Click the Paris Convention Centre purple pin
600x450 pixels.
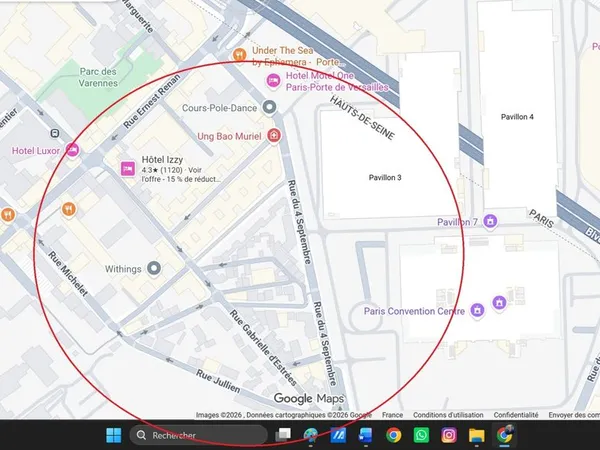point(477,310)
